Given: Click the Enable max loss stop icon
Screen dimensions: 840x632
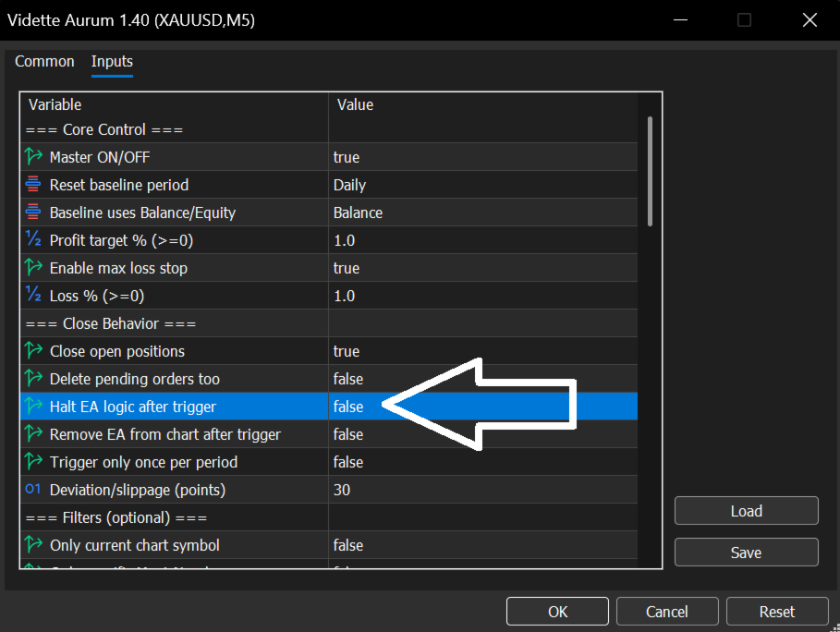Looking at the screenshot, I should click(x=33, y=268).
